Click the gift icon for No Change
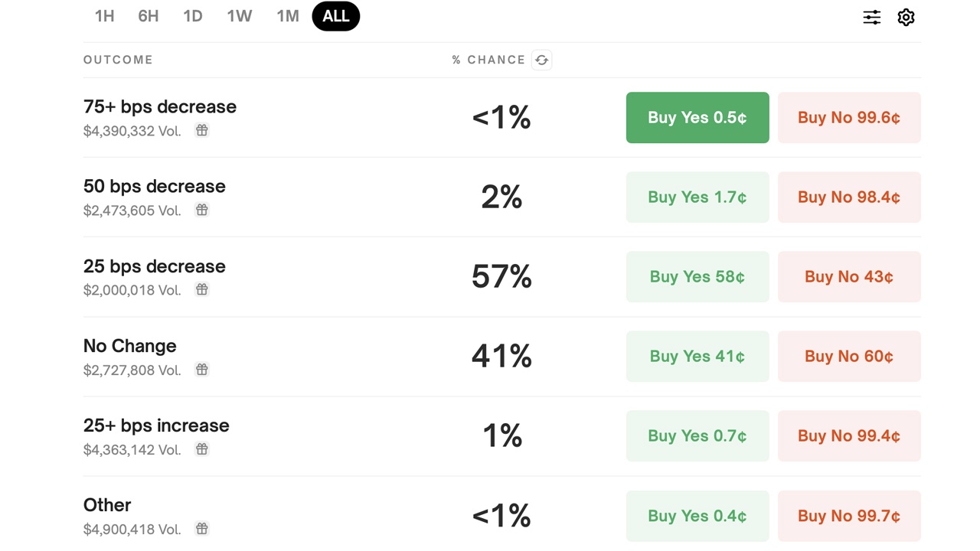 tap(201, 370)
